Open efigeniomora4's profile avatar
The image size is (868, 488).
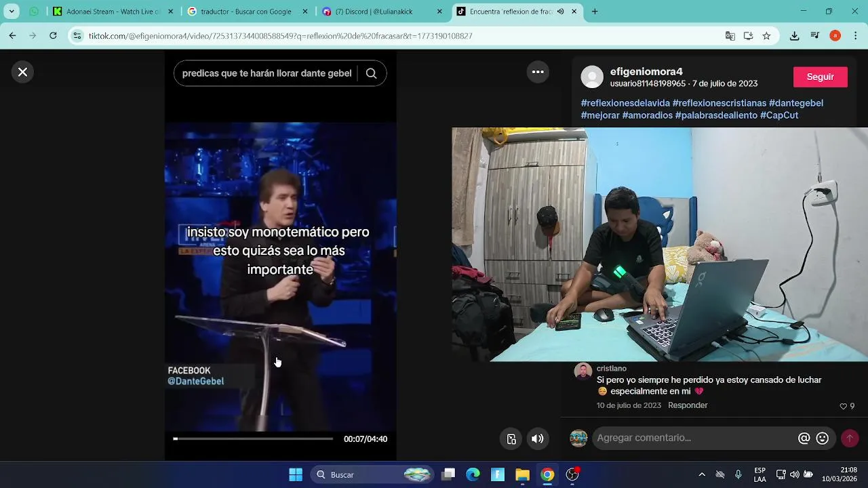(592, 77)
